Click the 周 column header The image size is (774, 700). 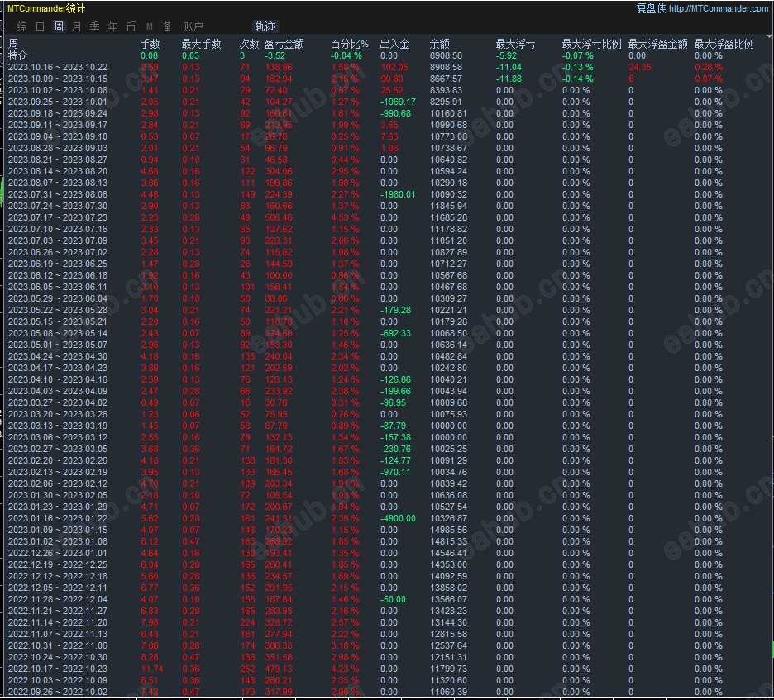(x=13, y=44)
